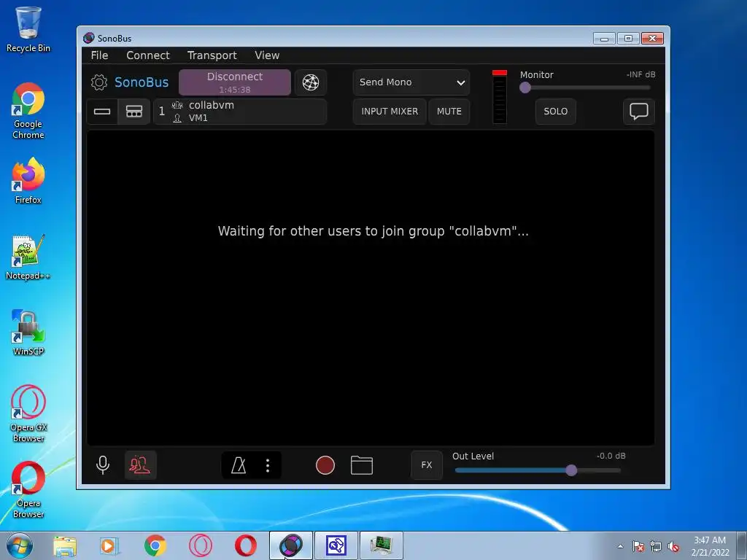
Task: Toggle the MUTE button
Action: (x=449, y=112)
